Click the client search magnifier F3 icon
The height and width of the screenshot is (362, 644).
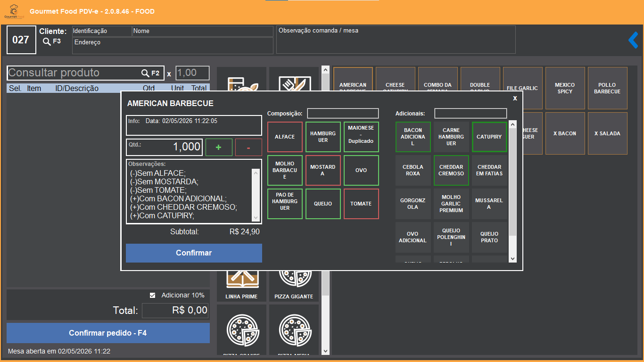[x=47, y=41]
